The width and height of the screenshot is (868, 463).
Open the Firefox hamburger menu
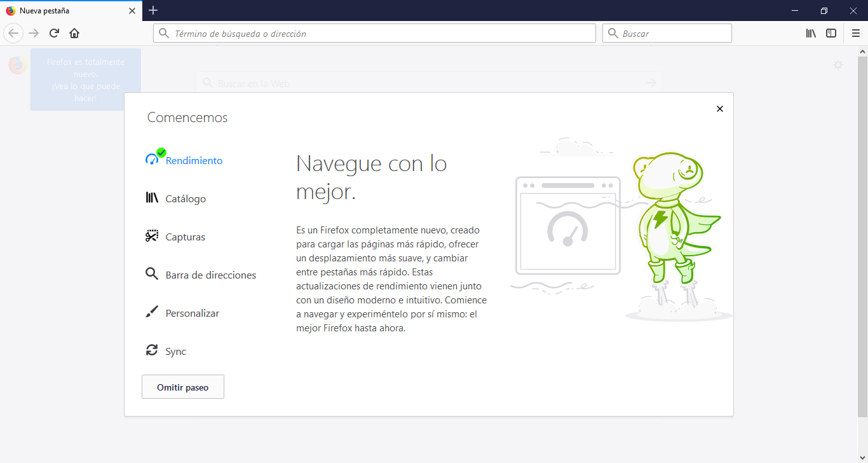click(856, 33)
